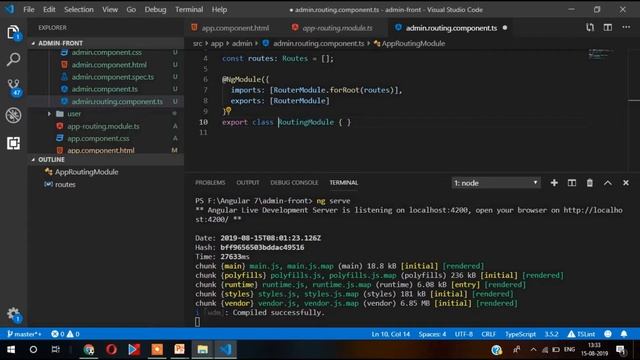Split the terminal panel

click(x=572, y=183)
